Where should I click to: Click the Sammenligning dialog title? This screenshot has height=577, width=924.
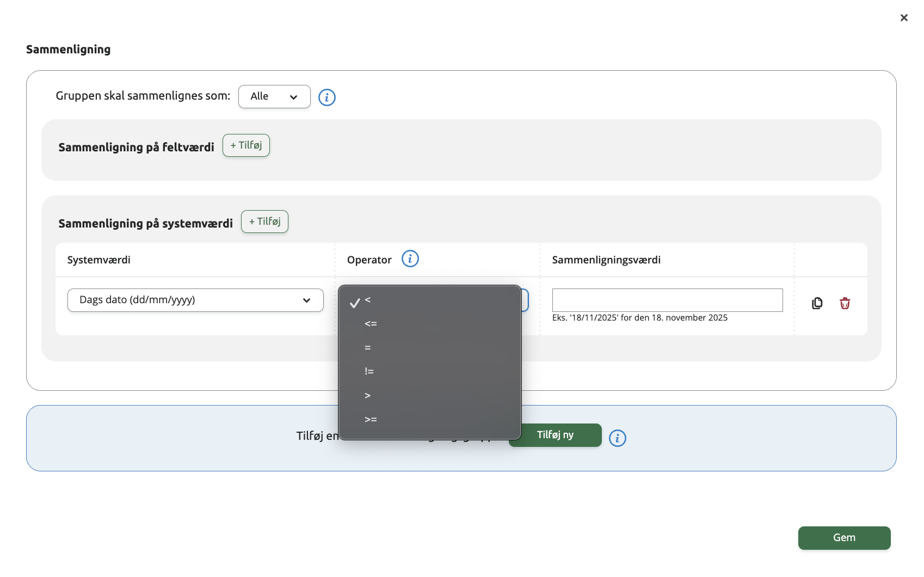click(x=69, y=50)
